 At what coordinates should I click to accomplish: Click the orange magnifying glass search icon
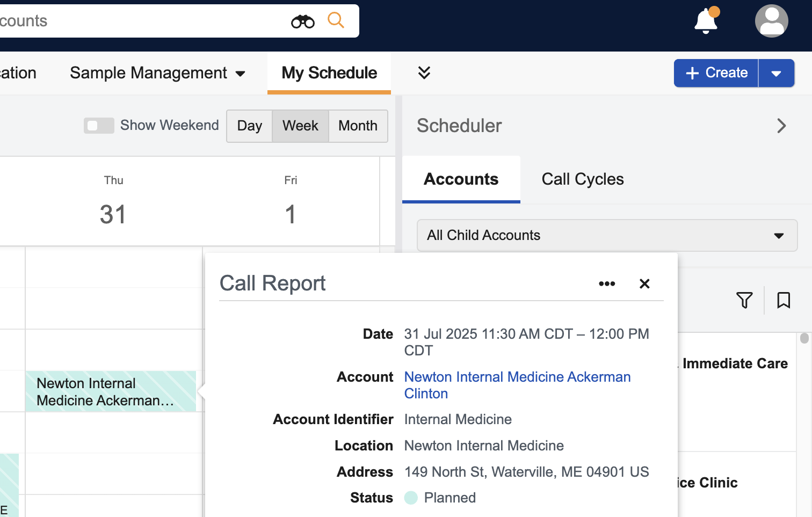(336, 20)
